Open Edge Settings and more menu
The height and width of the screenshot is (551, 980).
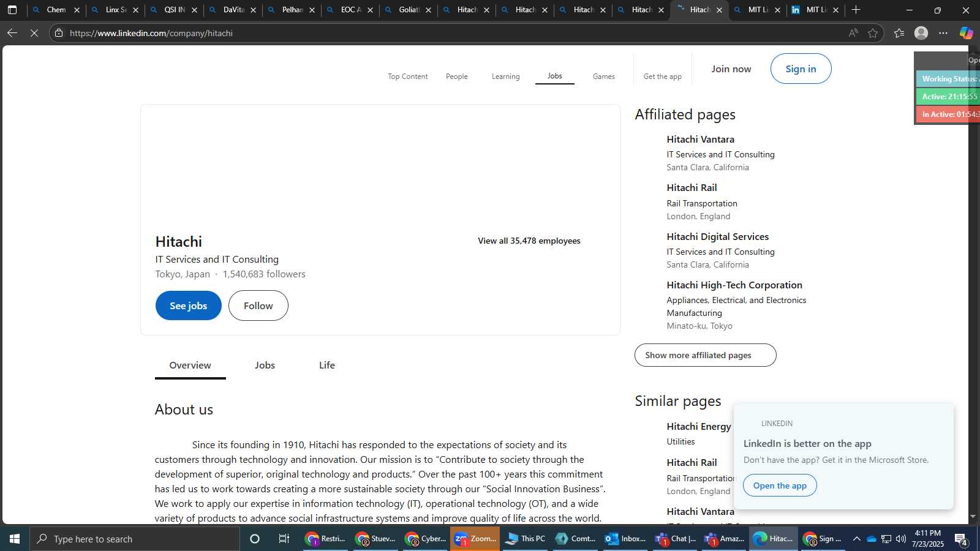click(943, 33)
